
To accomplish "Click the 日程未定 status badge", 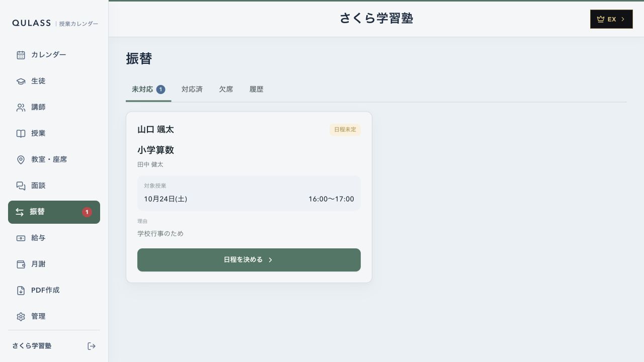I will [x=345, y=130].
